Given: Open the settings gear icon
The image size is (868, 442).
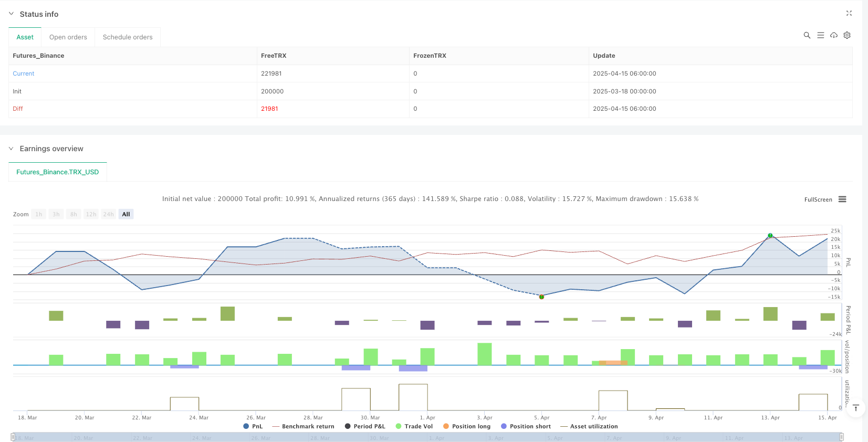Looking at the screenshot, I should click(847, 35).
